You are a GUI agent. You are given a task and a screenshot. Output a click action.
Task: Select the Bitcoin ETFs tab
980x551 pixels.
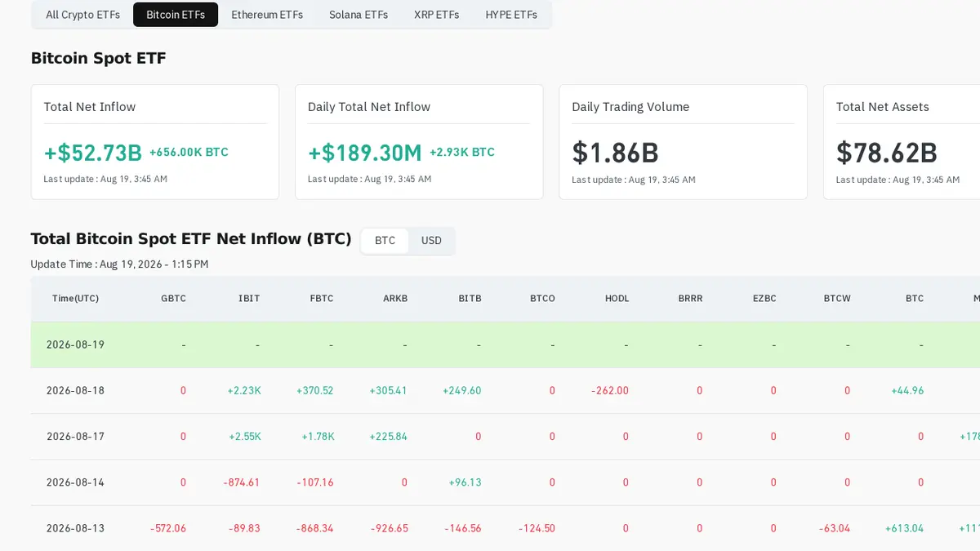pos(176,15)
